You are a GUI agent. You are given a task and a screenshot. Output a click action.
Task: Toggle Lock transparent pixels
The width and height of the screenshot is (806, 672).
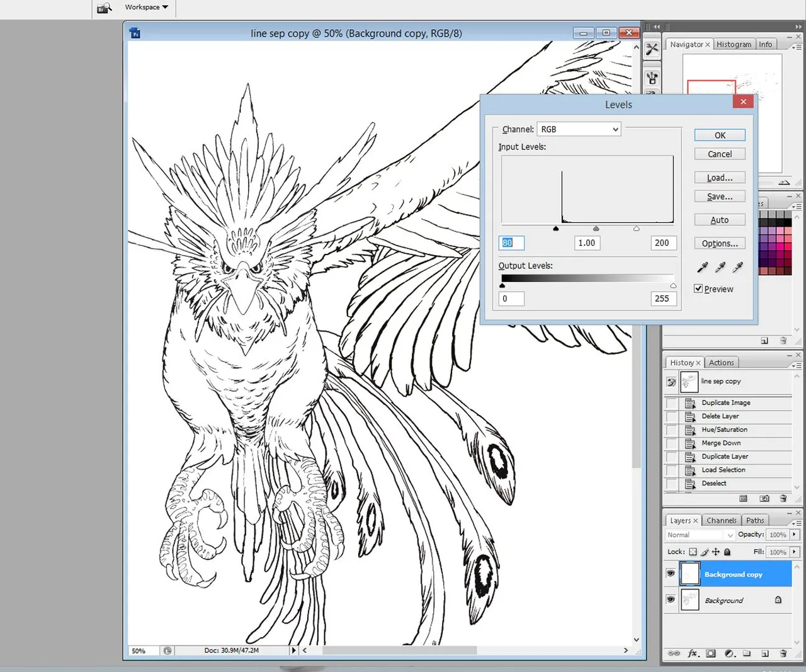pyautogui.click(x=693, y=552)
